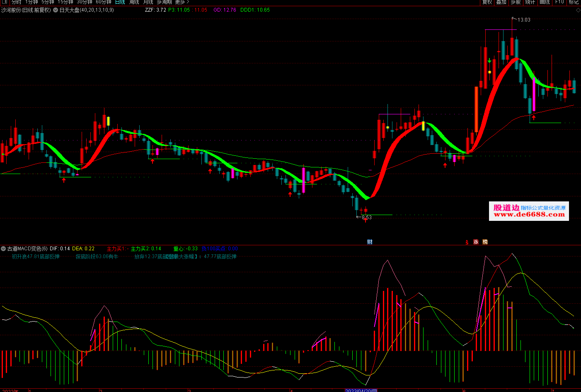Click the 标记 mark button
581x392 pixels.
coord(574,2)
